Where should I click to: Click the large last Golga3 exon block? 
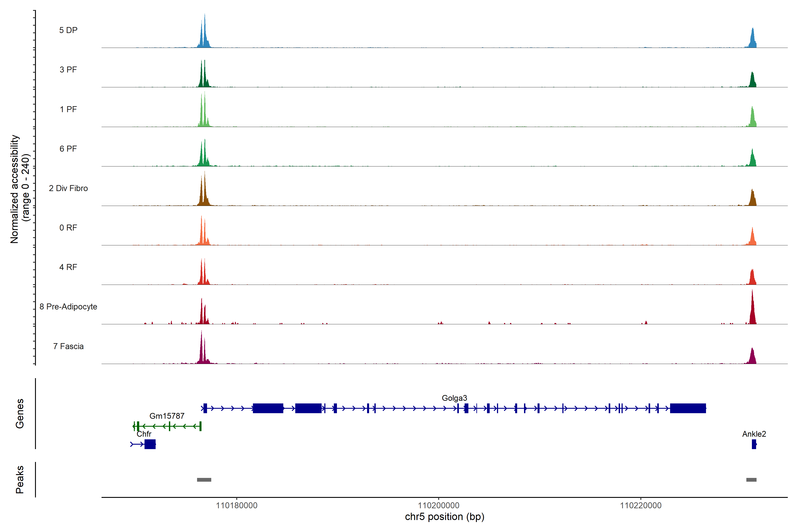pos(688,408)
